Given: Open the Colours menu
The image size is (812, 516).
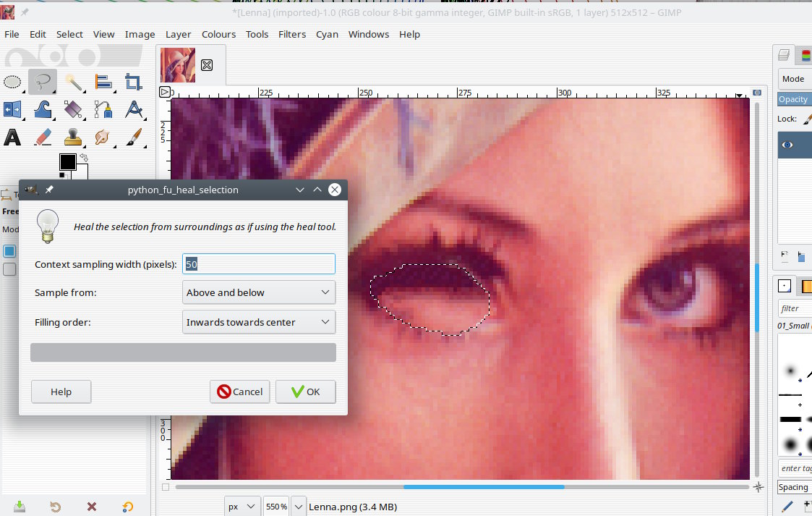Looking at the screenshot, I should 218,34.
